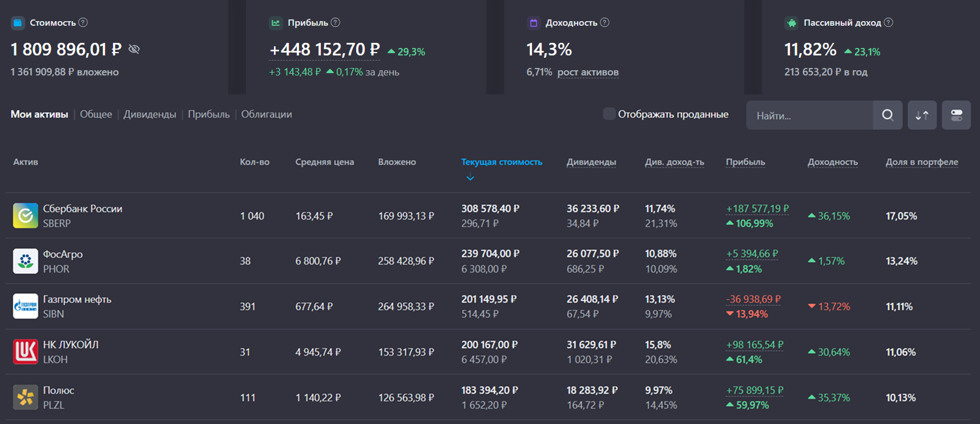Image resolution: width=980 pixels, height=424 pixels.
Task: Open the Полюс asset name
Action: point(59,390)
